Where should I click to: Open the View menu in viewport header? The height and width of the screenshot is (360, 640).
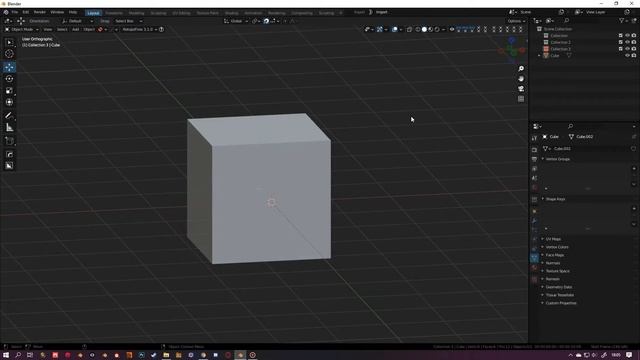(x=48, y=29)
